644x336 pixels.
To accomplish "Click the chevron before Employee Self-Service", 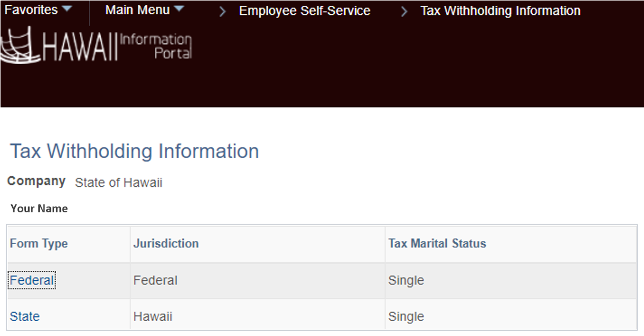I will [223, 11].
